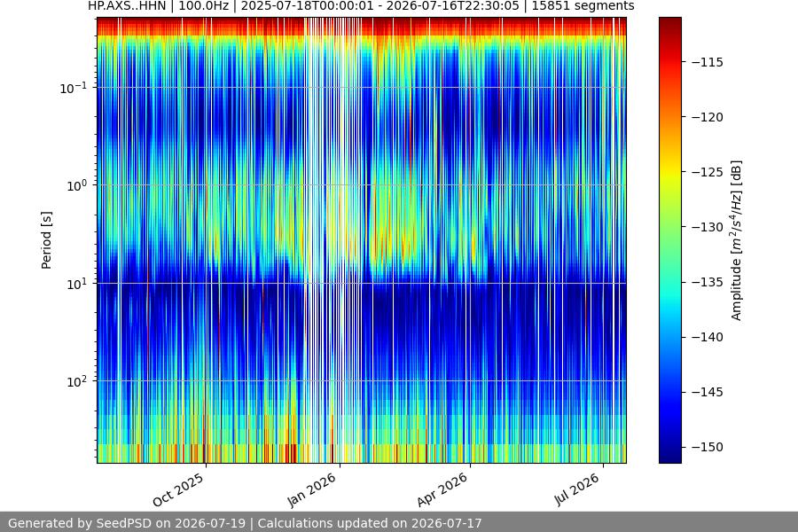
Task: Click the 'Period [s]' y-axis label
Action: tap(46, 240)
